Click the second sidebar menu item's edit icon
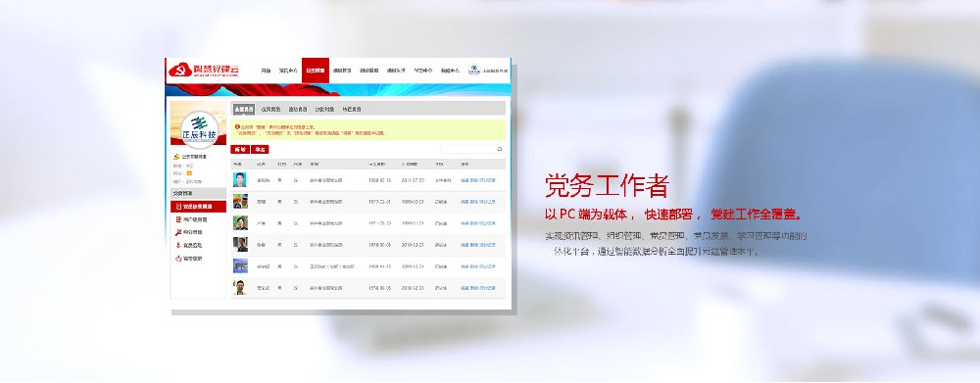 tap(178, 219)
